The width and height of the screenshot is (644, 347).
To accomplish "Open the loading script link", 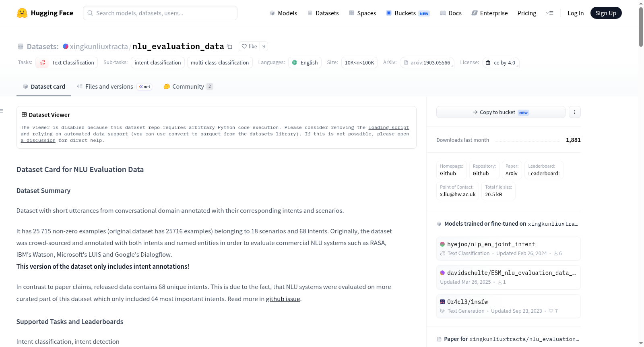I will tap(388, 127).
